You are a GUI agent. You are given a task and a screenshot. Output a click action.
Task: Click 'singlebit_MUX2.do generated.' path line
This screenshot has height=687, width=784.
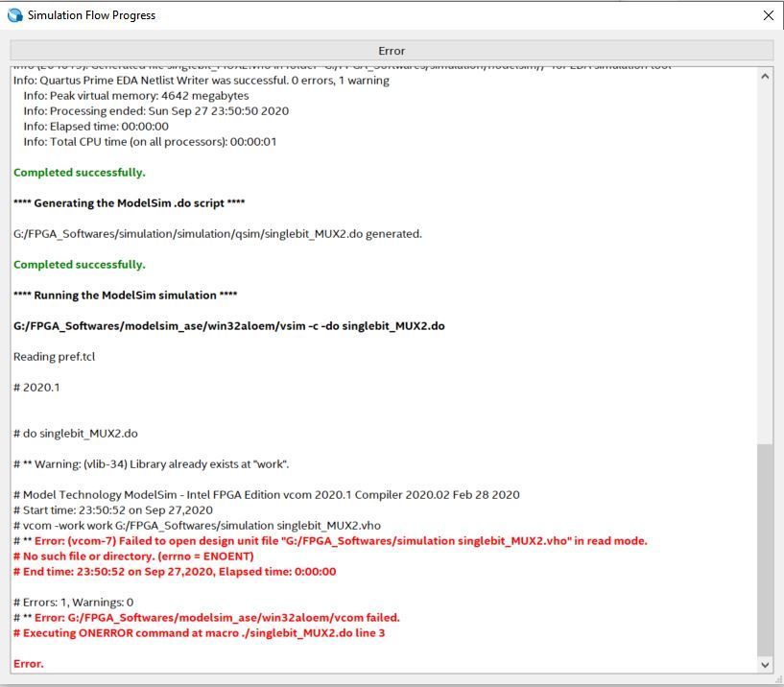coord(218,234)
